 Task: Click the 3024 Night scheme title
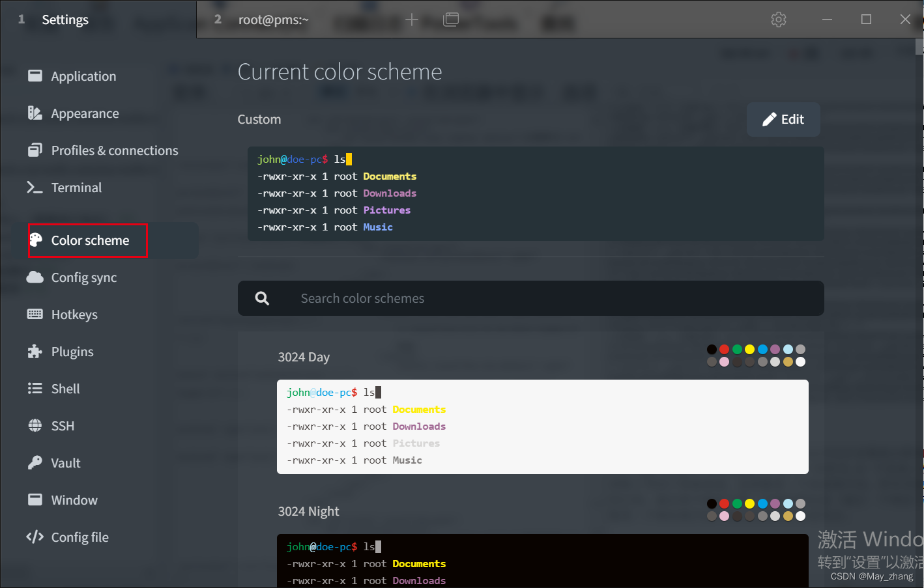(308, 511)
